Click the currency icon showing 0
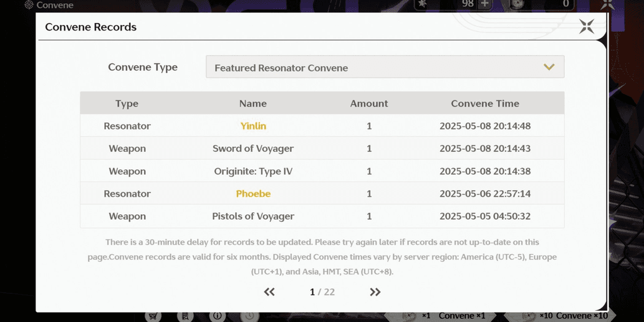This screenshot has width=644, height=322. pos(517,4)
